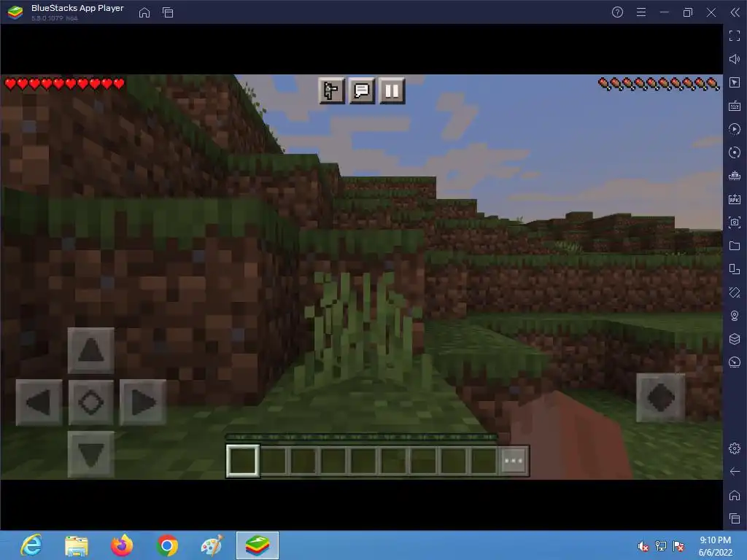Viewport: 747px width, 560px height.
Task: Open Paint from the taskbar
Action: 212,545
